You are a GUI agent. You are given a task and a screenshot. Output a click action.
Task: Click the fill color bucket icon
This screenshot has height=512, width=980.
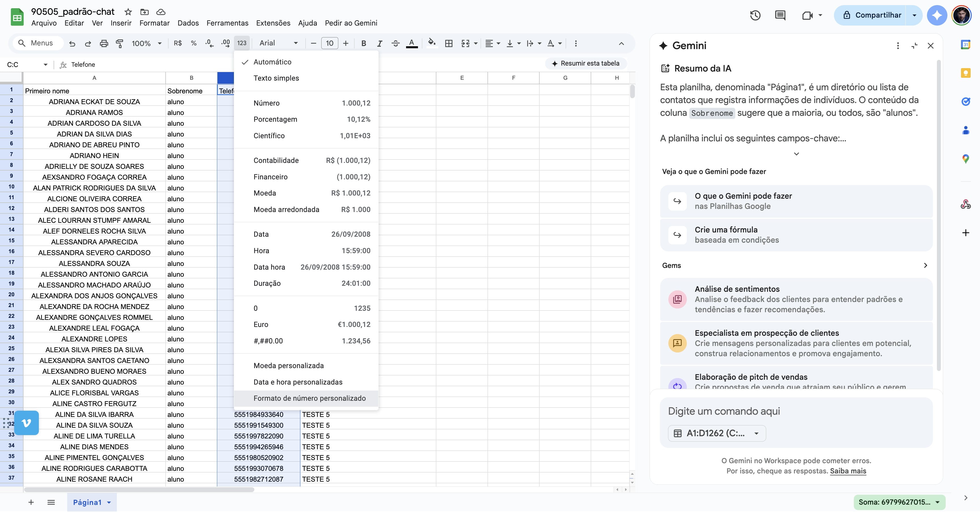pos(431,43)
